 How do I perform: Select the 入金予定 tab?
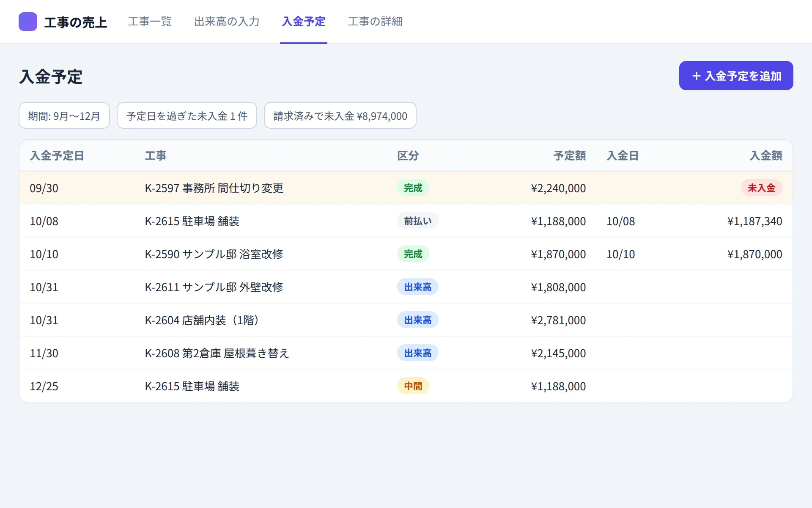[x=304, y=22]
